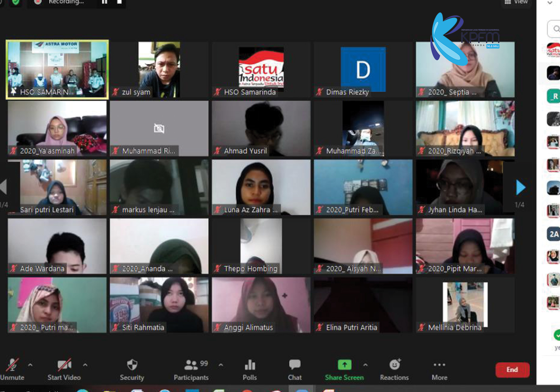Select markus lenjau's video tile
The image size is (560, 392).
tap(159, 187)
